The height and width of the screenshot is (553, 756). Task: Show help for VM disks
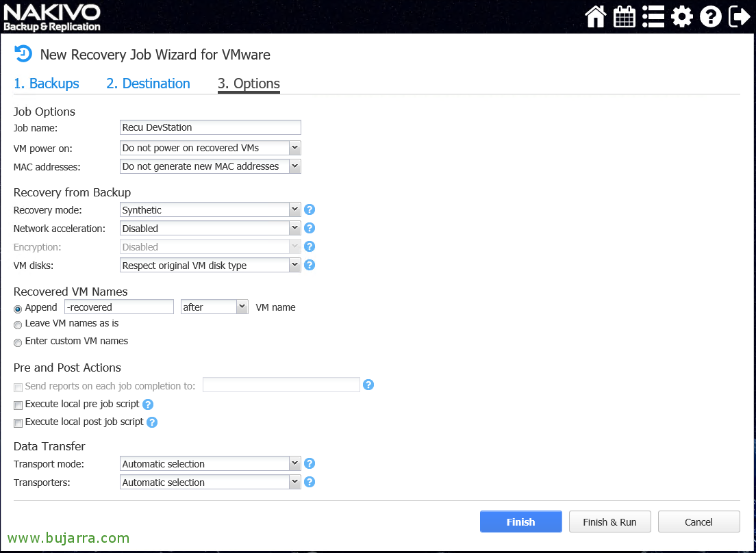pyautogui.click(x=310, y=265)
